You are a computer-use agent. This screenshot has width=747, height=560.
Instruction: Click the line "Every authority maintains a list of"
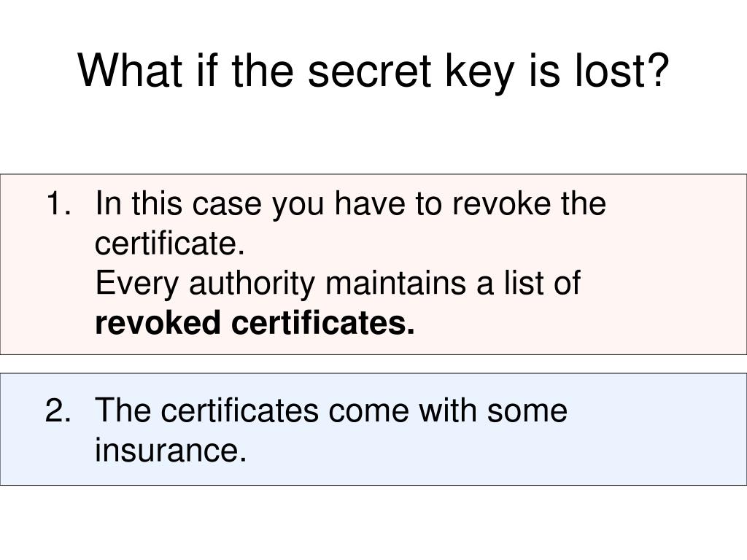point(338,284)
